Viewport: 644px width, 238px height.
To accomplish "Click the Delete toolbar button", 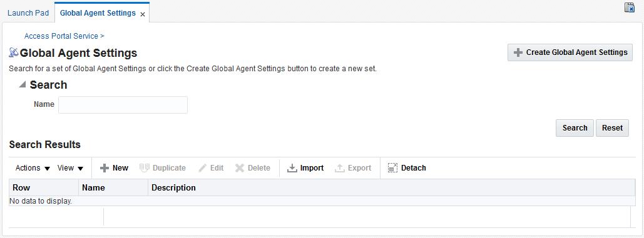I will tap(253, 168).
